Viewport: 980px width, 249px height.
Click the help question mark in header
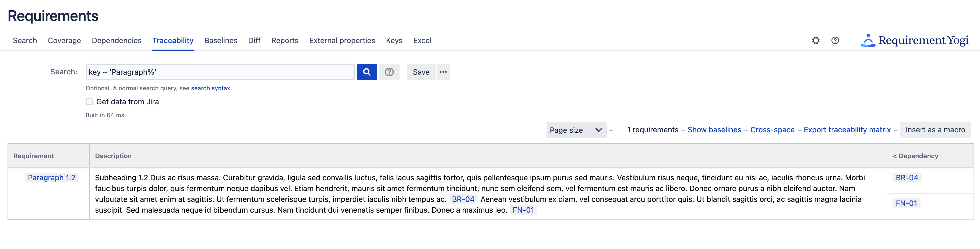pos(835,40)
